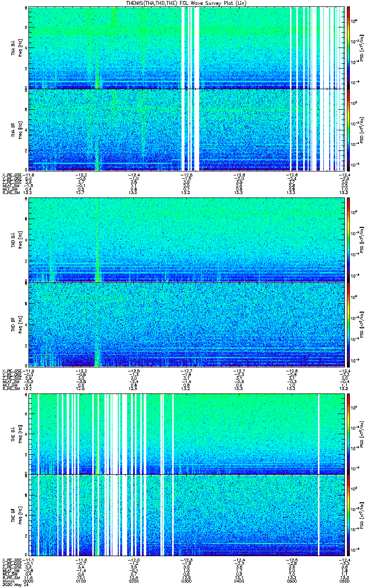This screenshot has width=368, height=588.
Task: Select the THA B-perpendicular spectrogram panel
Action: tap(187, 48)
